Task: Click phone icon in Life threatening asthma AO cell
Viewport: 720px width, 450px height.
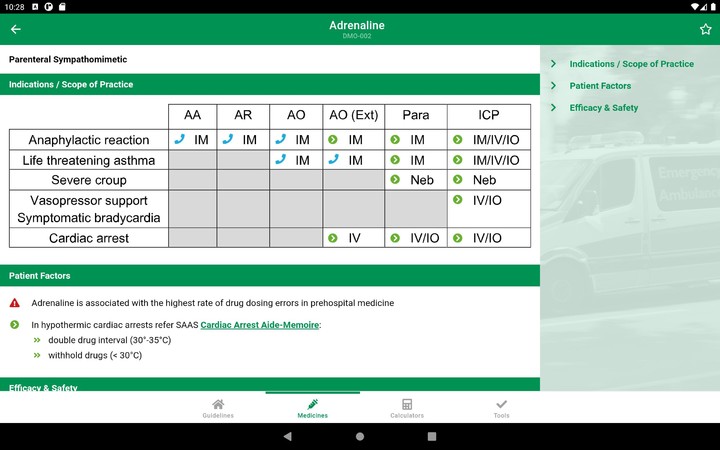Action: click(281, 159)
